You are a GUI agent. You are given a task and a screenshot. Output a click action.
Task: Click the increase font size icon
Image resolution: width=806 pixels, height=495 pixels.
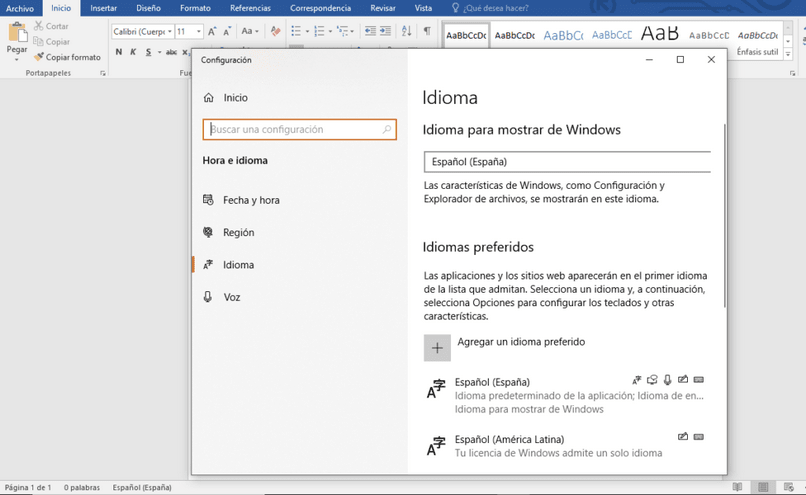pyautogui.click(x=212, y=31)
